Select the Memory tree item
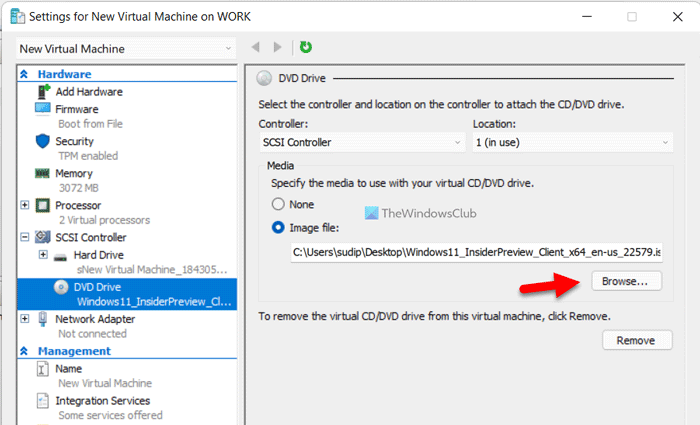This screenshot has width=700, height=425. pos(74,173)
